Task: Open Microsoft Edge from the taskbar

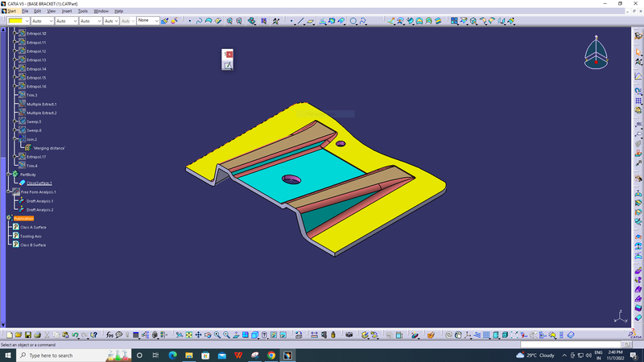Action: [x=172, y=355]
